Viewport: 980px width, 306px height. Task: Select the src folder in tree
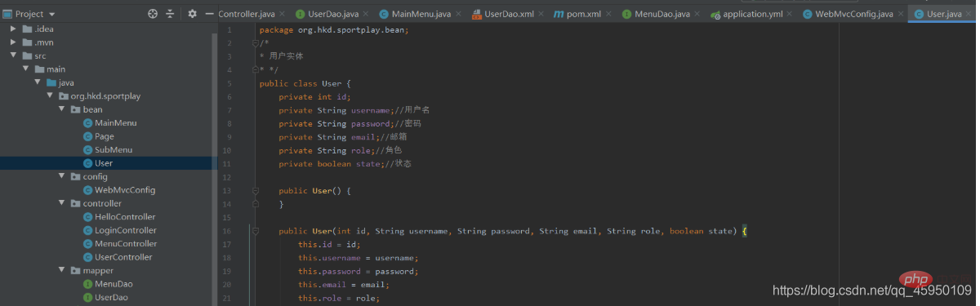pyautogui.click(x=33, y=55)
